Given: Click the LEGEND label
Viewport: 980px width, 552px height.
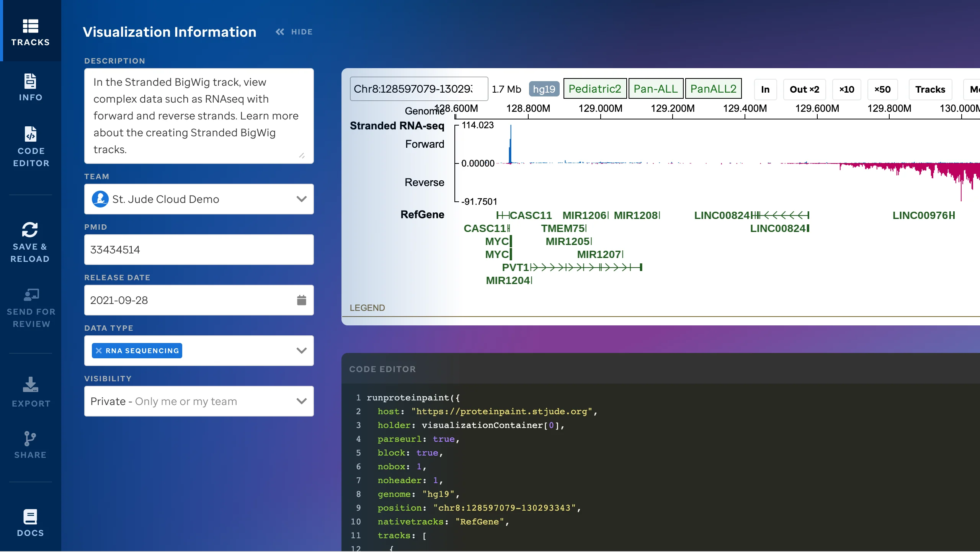Looking at the screenshot, I should [x=367, y=308].
